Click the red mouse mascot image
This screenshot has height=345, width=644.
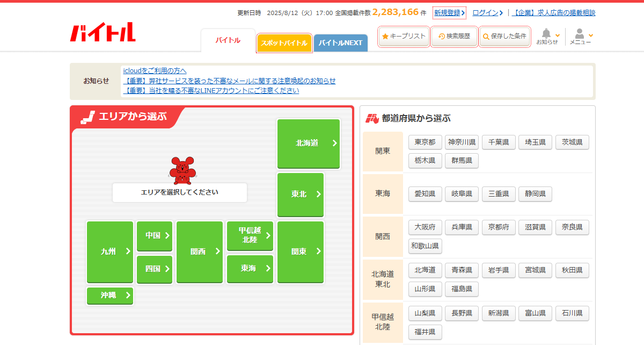(x=182, y=170)
